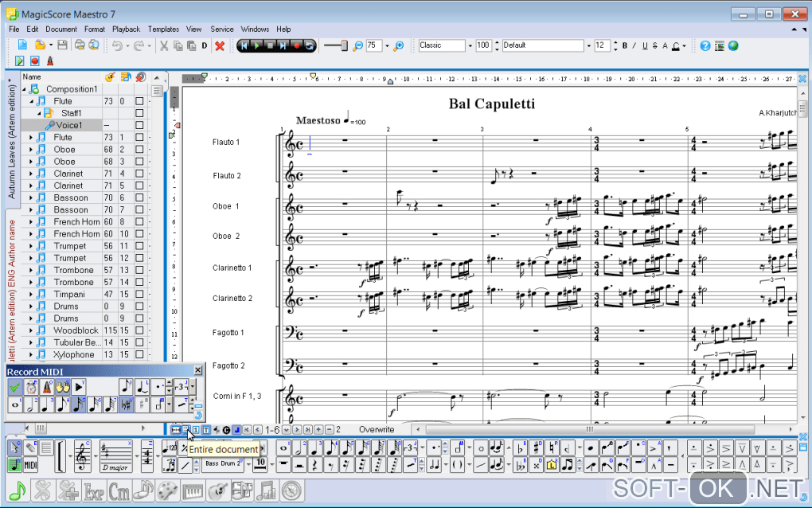The height and width of the screenshot is (508, 812).
Task: Zoom in with the plus magnifier
Action: (398, 46)
